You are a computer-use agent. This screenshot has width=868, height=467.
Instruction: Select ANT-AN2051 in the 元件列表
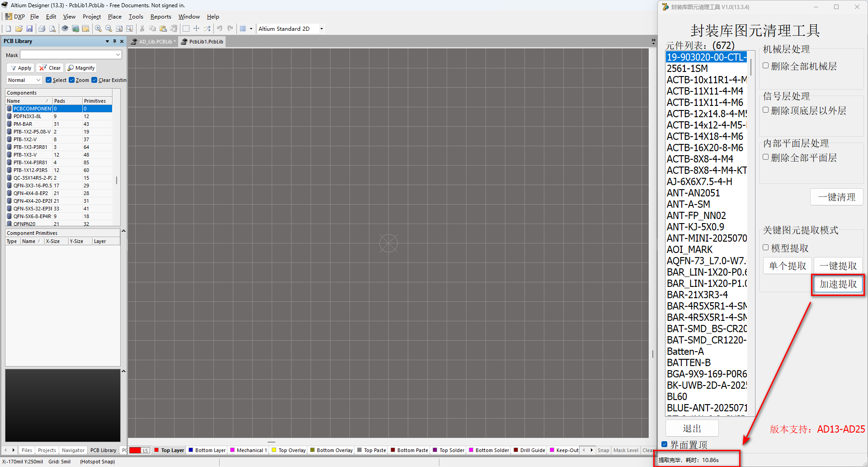(x=706, y=193)
